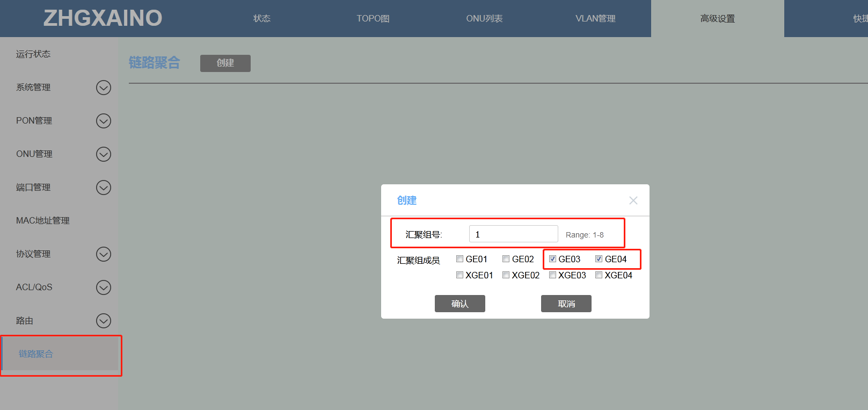The width and height of the screenshot is (868, 410).
Task: Open the TOPO图 tab
Action: [373, 19]
